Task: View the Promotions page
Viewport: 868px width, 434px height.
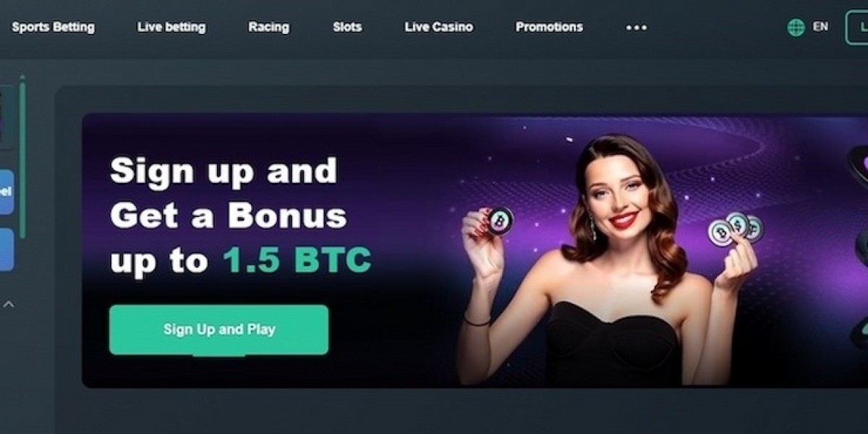Action: [549, 27]
